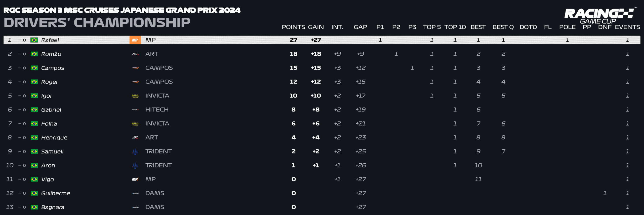The width and height of the screenshot is (644, 215).
Task: Click the DAMS logo in Guilherme's row
Action: click(x=135, y=193)
